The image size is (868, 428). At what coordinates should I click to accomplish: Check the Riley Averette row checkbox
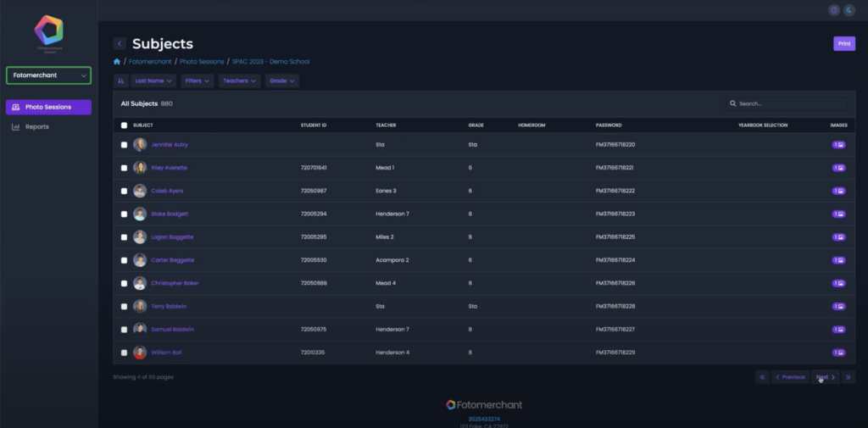tap(124, 168)
